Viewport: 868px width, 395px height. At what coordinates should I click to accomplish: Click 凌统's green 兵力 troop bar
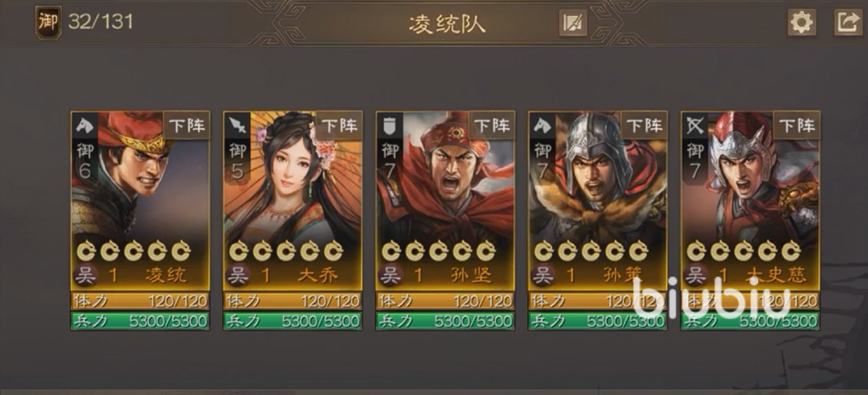[140, 321]
